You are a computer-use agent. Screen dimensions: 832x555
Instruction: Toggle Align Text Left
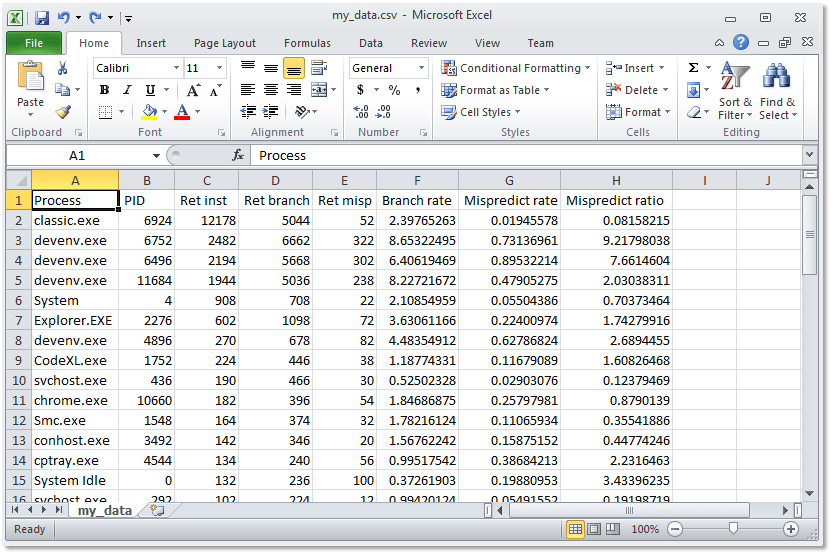(x=247, y=90)
